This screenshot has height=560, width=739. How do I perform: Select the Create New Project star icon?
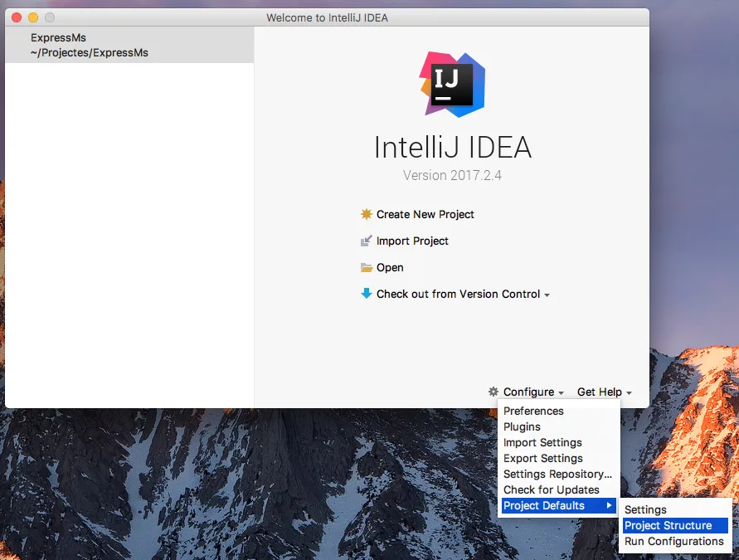tap(366, 214)
